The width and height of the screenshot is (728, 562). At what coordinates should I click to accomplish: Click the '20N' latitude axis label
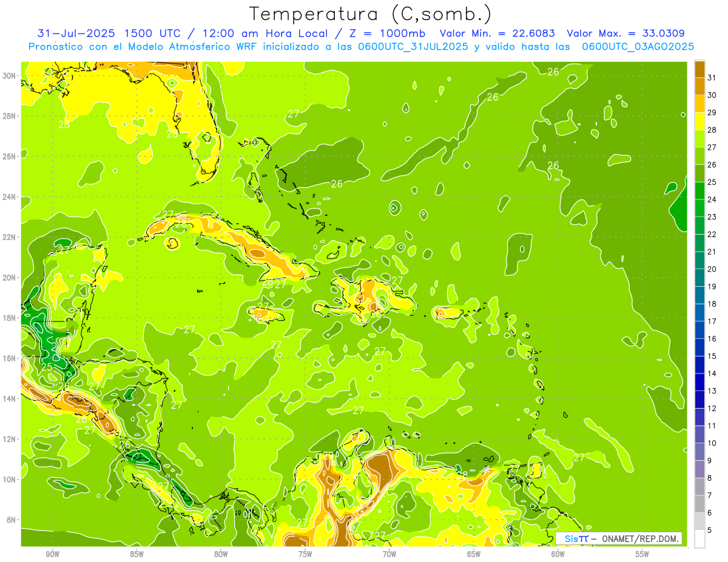point(9,277)
